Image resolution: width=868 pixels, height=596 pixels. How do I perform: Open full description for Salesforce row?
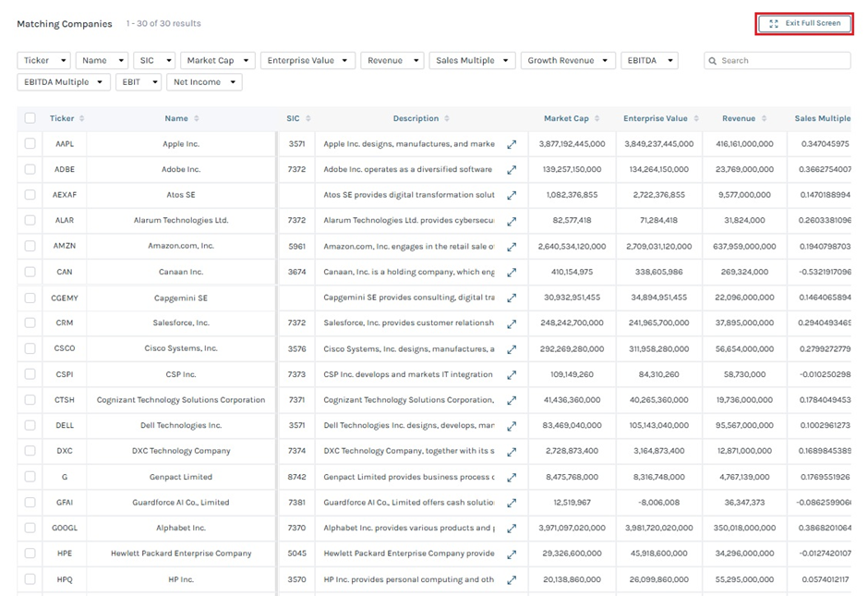512,323
